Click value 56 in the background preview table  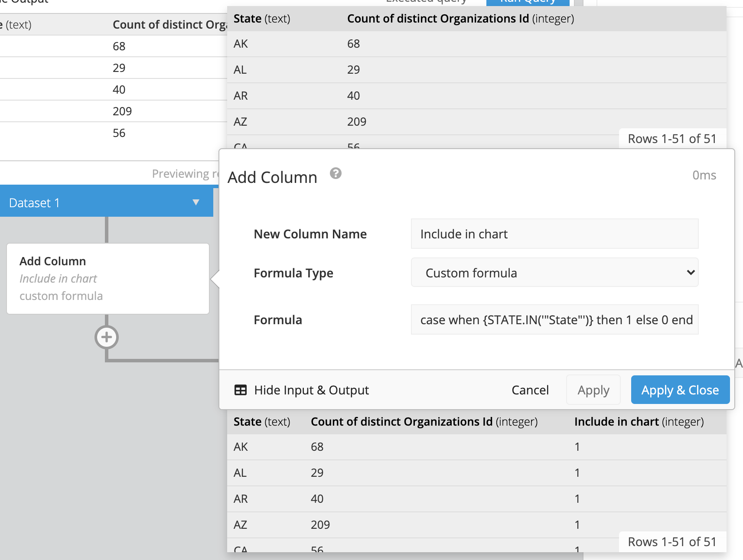(119, 133)
